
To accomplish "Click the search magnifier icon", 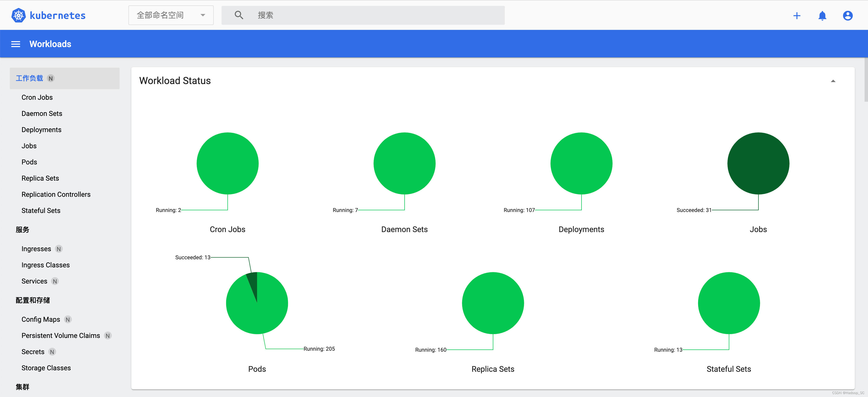I will (239, 15).
